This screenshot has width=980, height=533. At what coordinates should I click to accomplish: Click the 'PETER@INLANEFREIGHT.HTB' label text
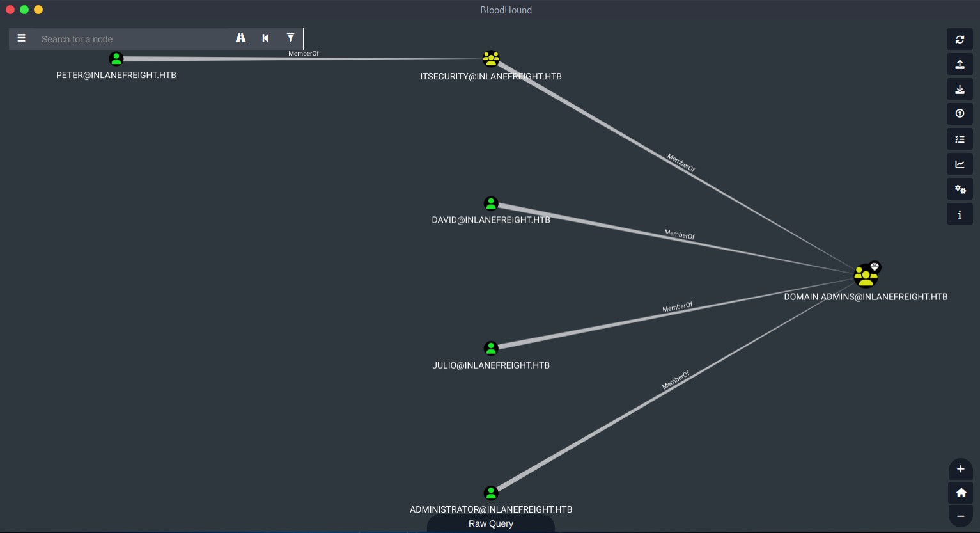coord(116,75)
